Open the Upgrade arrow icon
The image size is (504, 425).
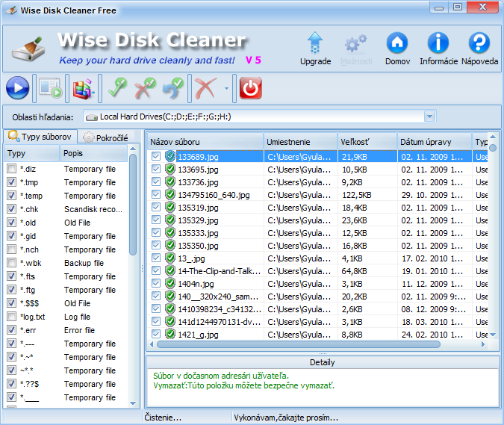[315, 45]
